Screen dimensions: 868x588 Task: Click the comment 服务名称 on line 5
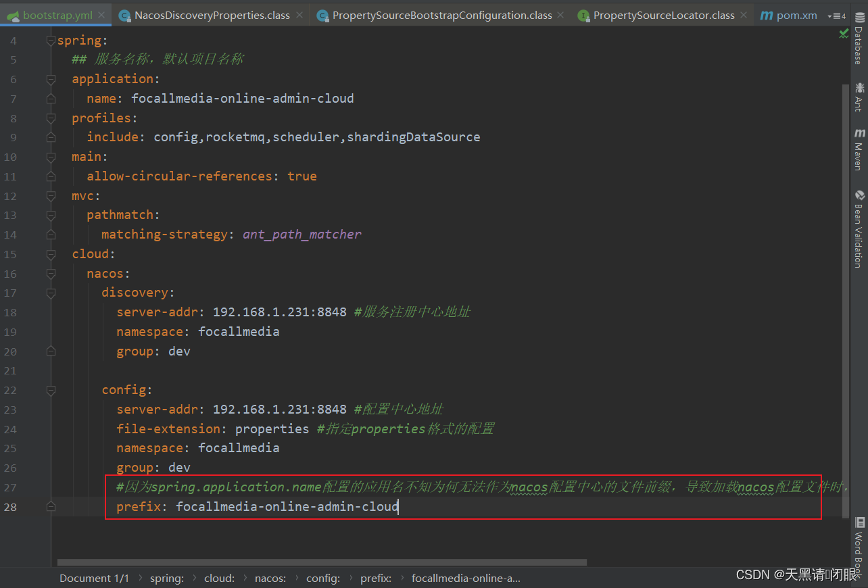(158, 59)
